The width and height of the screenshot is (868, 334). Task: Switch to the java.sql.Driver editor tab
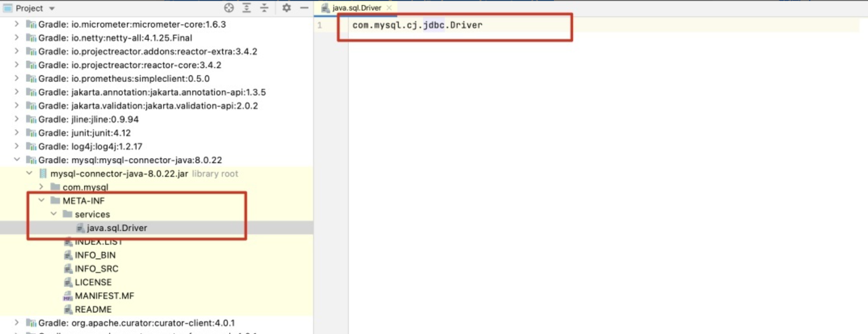356,8
